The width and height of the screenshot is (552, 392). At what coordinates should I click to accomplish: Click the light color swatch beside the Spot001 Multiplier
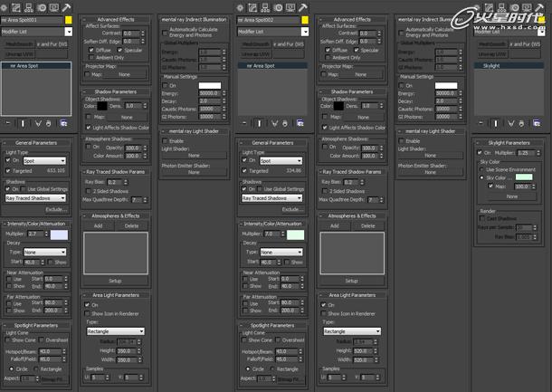59,234
